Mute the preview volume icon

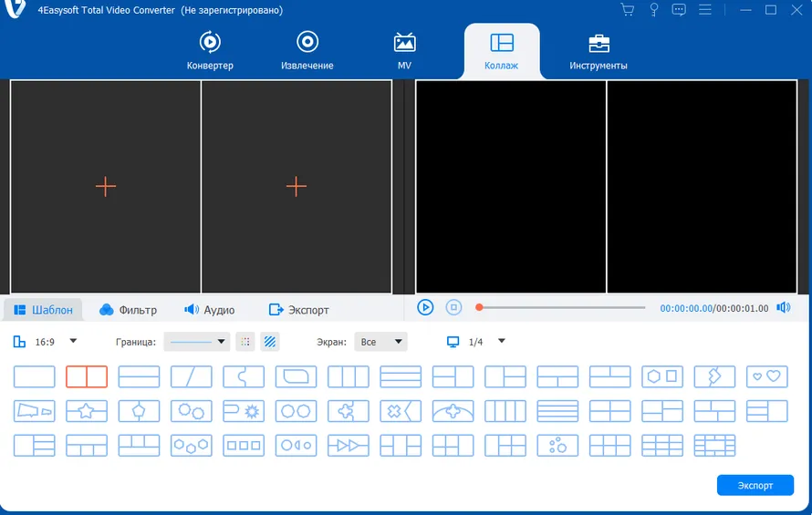[x=784, y=307]
